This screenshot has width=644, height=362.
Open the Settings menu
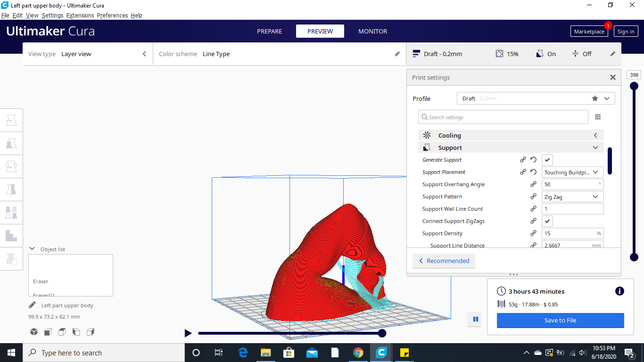coord(52,15)
